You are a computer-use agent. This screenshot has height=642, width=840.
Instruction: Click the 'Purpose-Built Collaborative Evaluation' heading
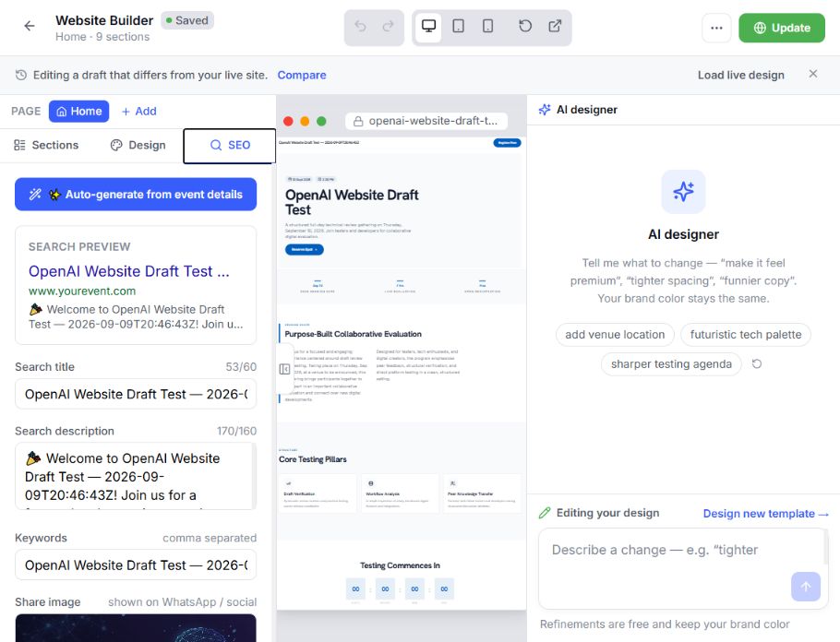coord(353,334)
